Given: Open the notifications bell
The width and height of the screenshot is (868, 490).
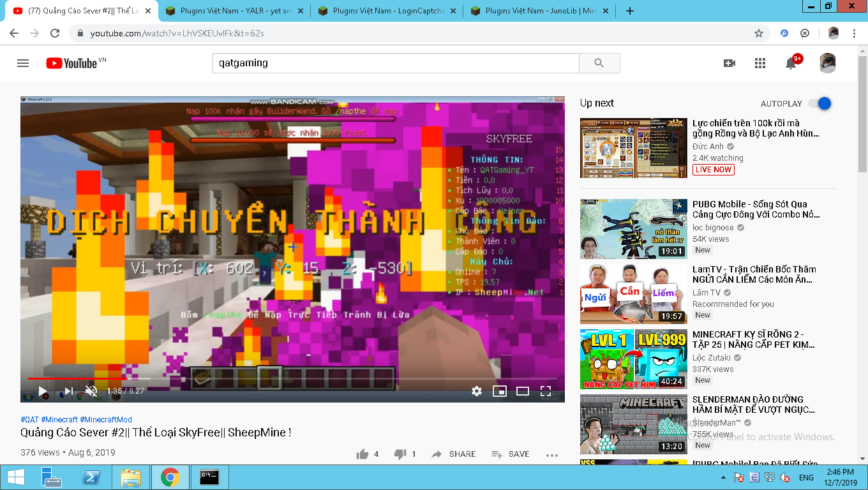Looking at the screenshot, I should point(791,63).
